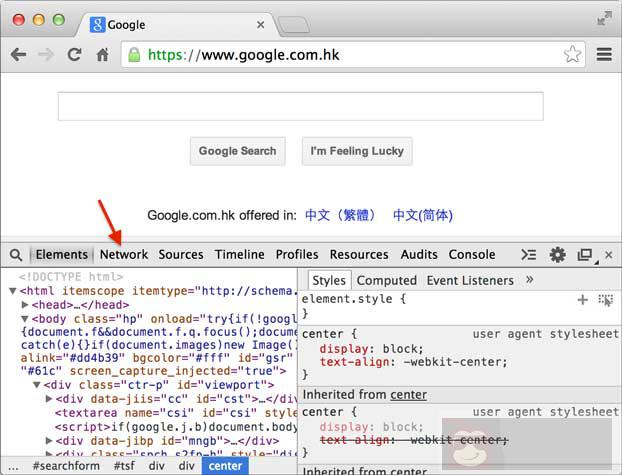Open the home page via the house icon

point(102,54)
